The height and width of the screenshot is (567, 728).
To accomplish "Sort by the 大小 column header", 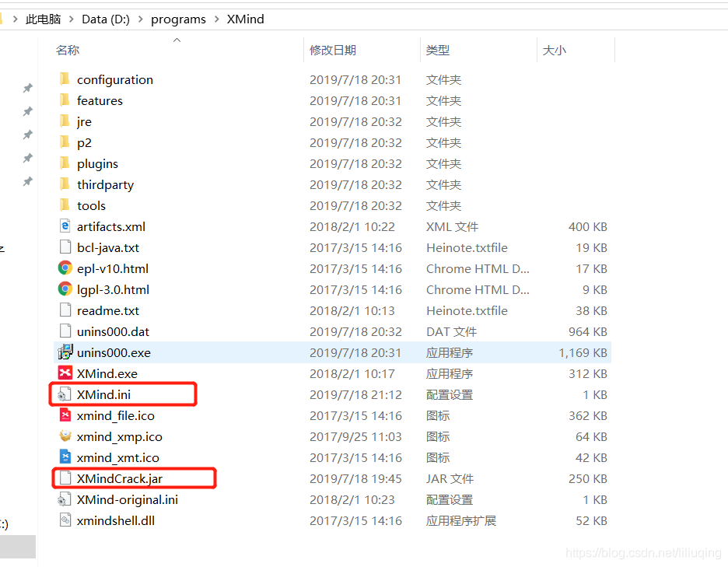I will click(x=555, y=50).
